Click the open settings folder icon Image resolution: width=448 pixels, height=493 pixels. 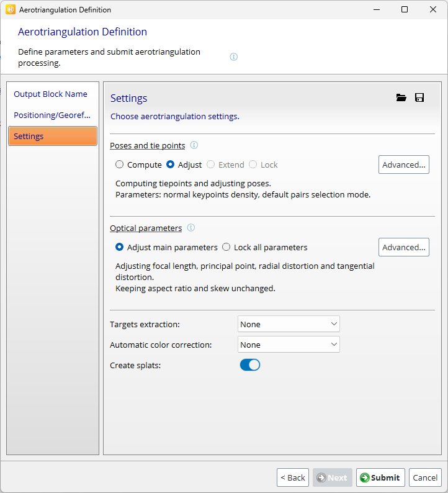(x=401, y=98)
